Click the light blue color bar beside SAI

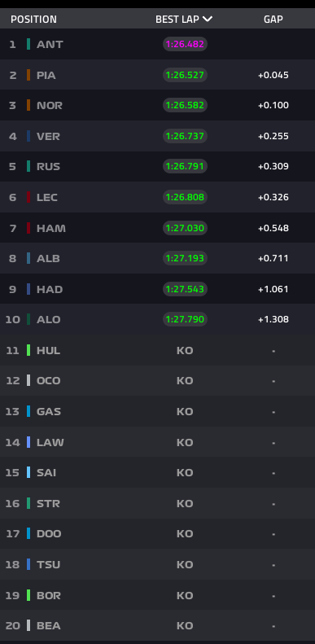(x=28, y=472)
